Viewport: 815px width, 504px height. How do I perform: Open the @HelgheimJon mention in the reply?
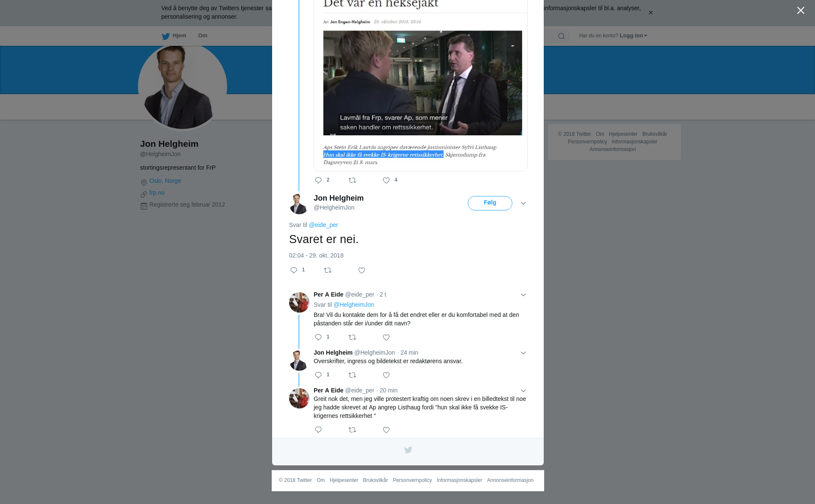(x=354, y=305)
